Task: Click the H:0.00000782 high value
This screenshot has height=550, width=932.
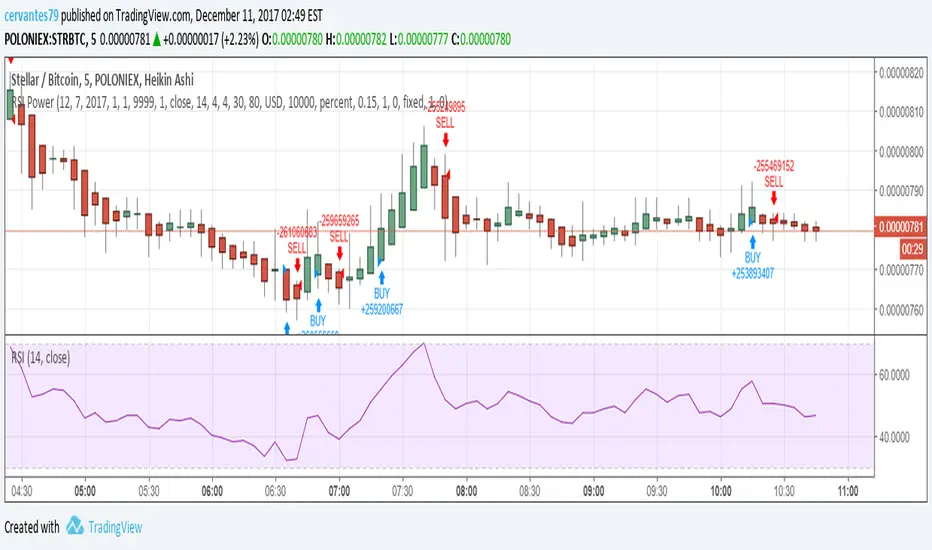Action: (x=356, y=39)
